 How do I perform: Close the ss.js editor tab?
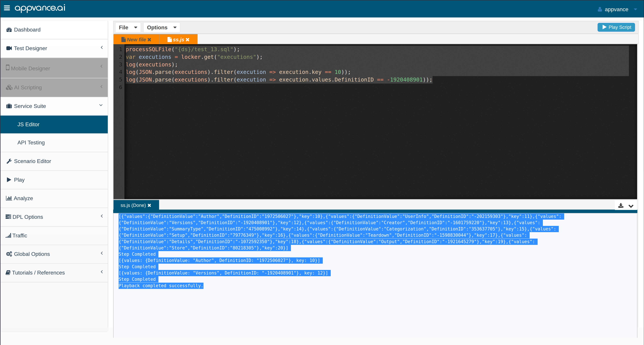[x=188, y=40]
